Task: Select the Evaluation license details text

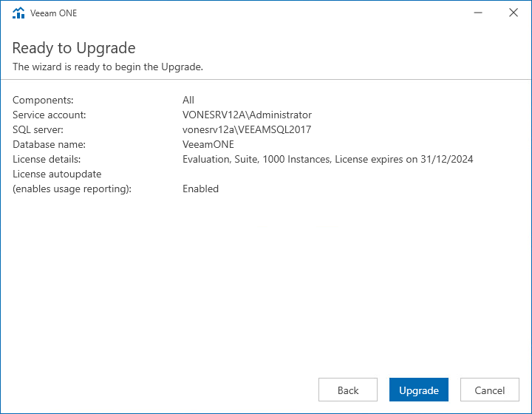Action: point(328,159)
